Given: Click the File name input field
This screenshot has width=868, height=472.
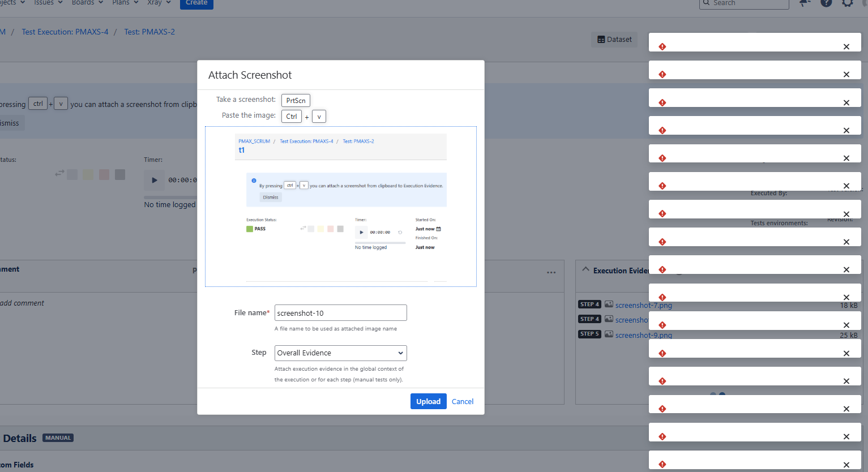Looking at the screenshot, I should point(341,313).
